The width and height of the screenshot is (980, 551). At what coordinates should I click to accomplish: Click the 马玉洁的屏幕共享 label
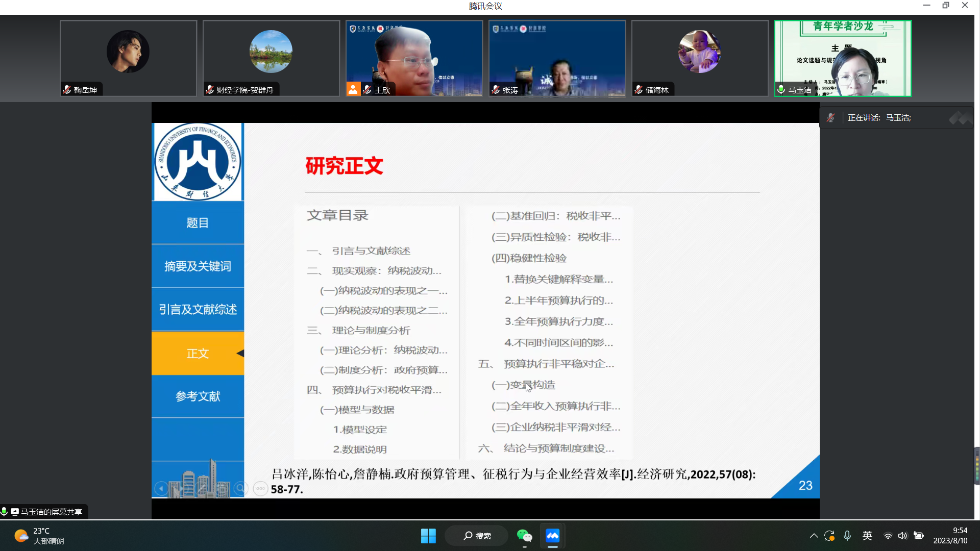[51, 512]
